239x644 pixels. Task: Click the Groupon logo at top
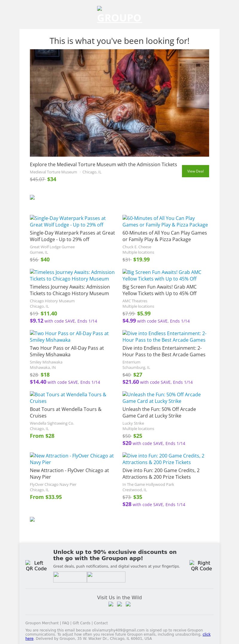pyautogui.click(x=119, y=15)
